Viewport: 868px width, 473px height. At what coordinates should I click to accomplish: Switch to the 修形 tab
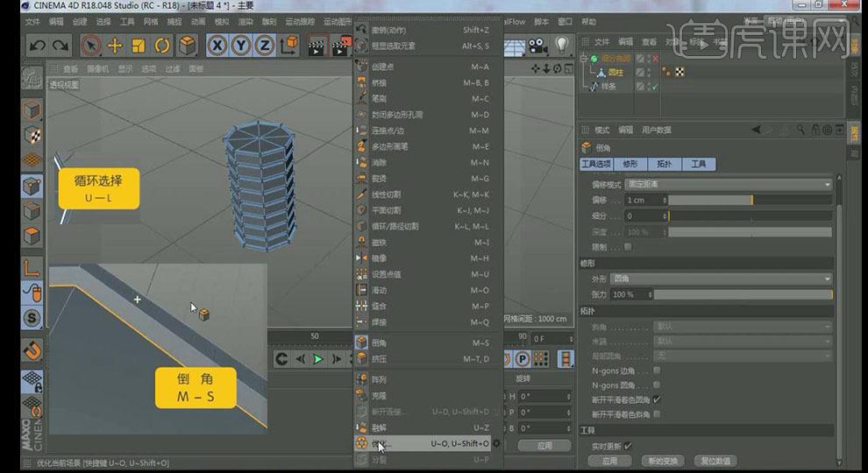pyautogui.click(x=630, y=164)
